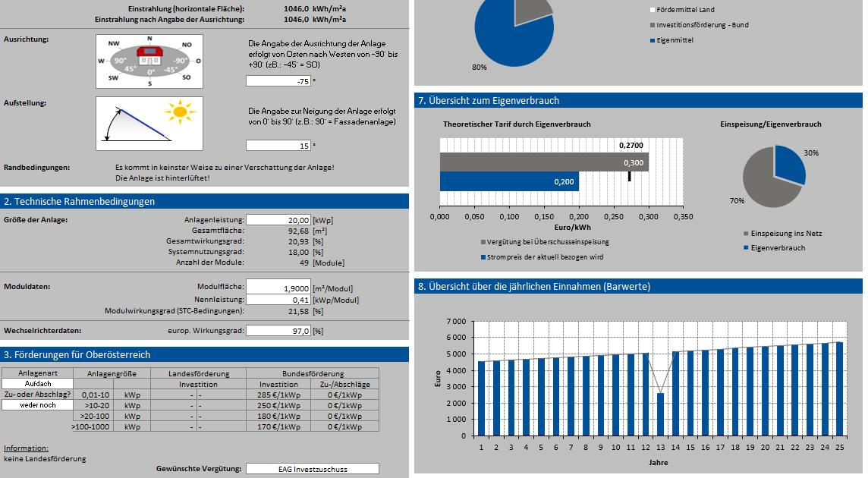Open the Gewünschte Vergütung 'EAG Investzuschuss' dropdown

[312, 469]
